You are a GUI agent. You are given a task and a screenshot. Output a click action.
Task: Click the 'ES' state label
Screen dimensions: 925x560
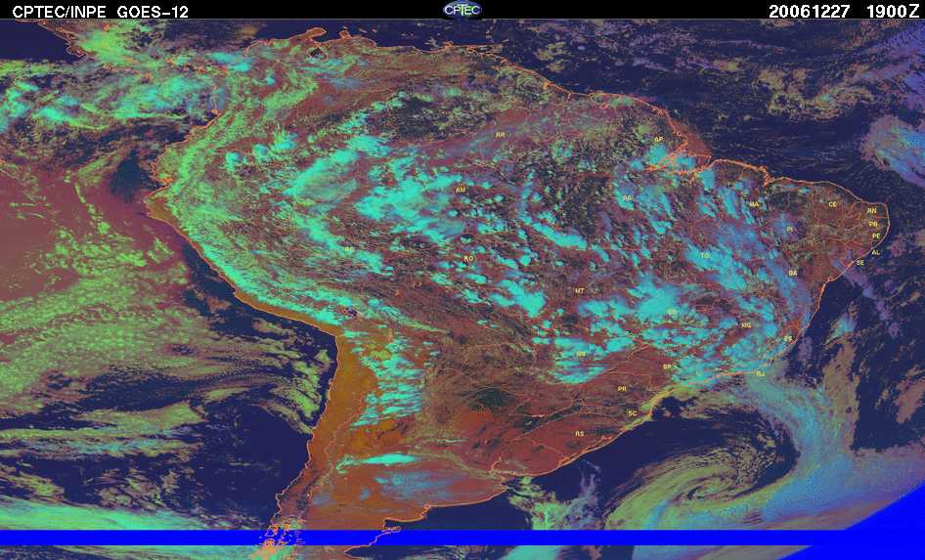coord(788,339)
